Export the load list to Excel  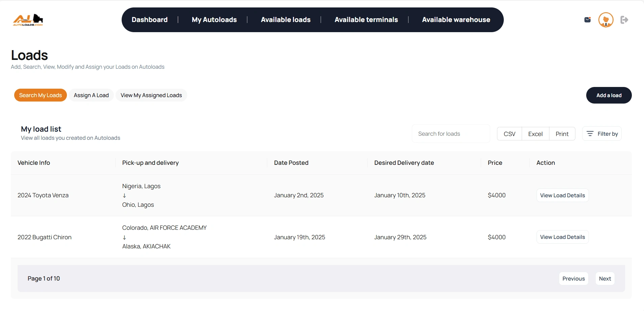click(536, 134)
